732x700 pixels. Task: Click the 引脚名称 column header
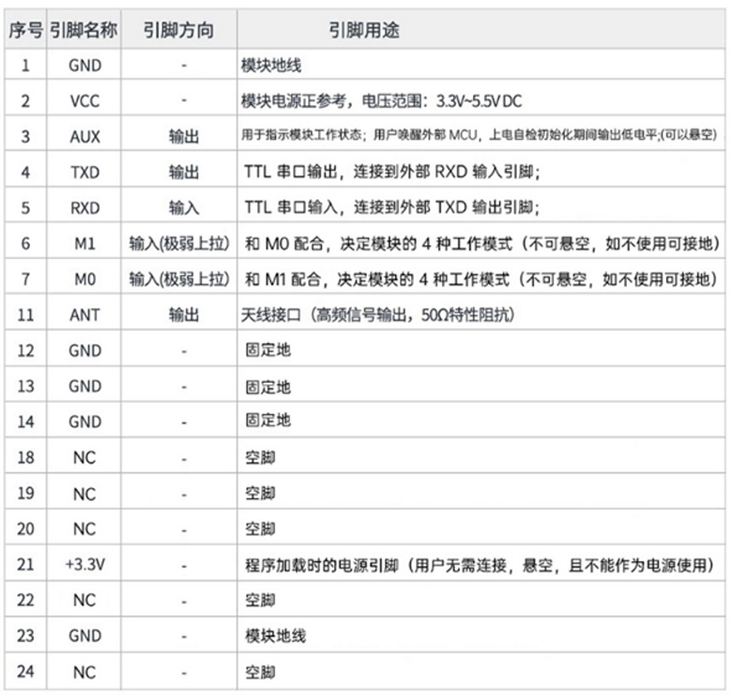(84, 30)
